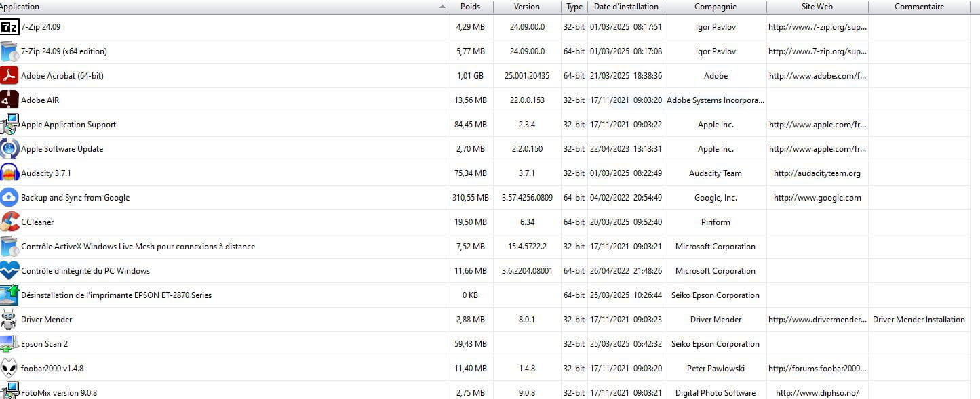Select version cell 25.001.20435
The height and width of the screenshot is (399, 980).
(x=527, y=76)
